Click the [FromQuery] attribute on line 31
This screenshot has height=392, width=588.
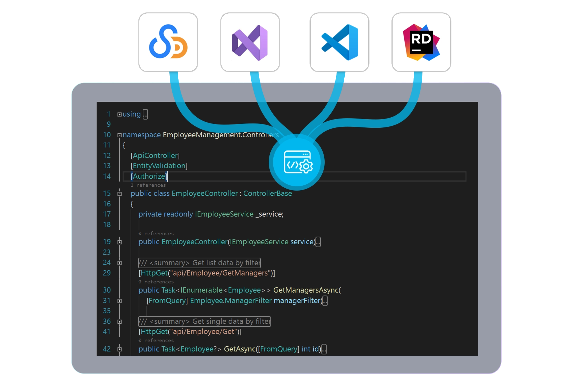tap(167, 301)
